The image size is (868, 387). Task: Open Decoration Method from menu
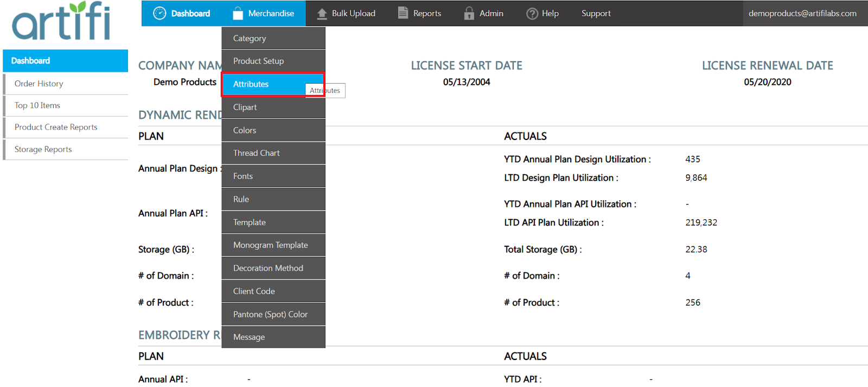[x=273, y=268]
